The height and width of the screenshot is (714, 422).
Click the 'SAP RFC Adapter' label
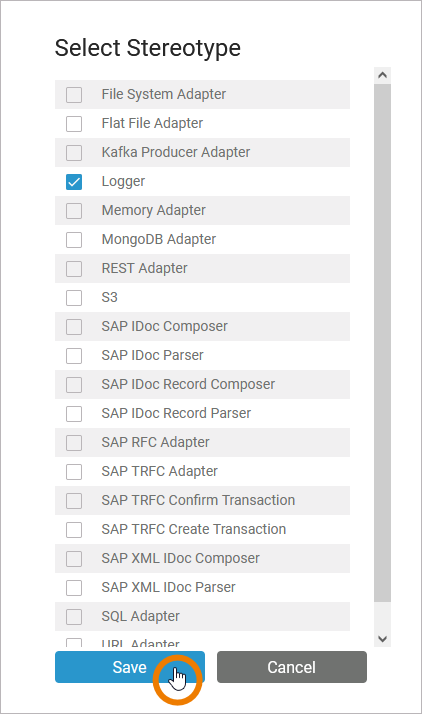(x=156, y=442)
